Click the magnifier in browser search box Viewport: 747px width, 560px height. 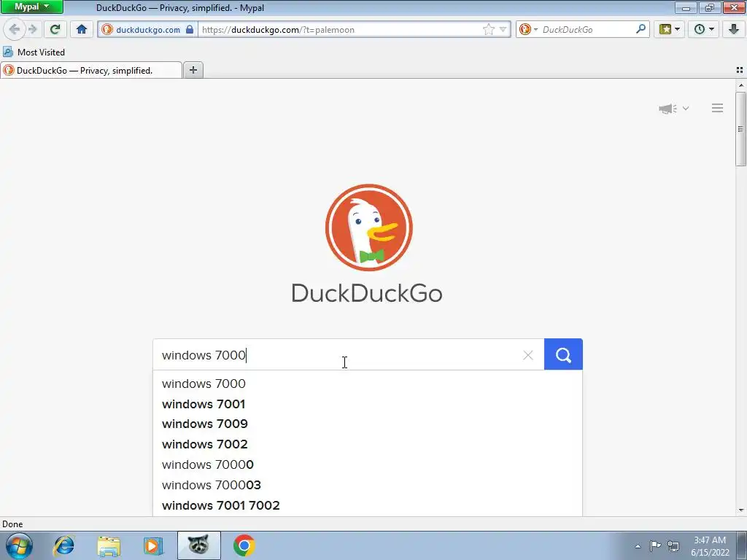click(x=640, y=29)
